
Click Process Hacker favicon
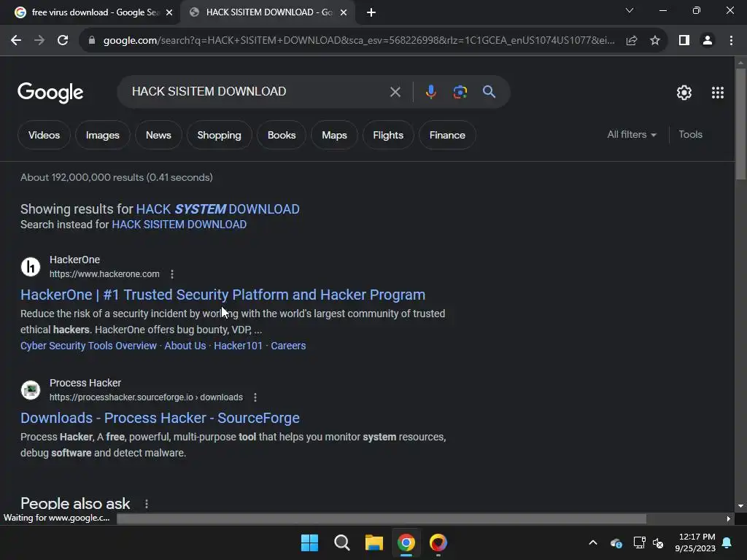tap(31, 390)
